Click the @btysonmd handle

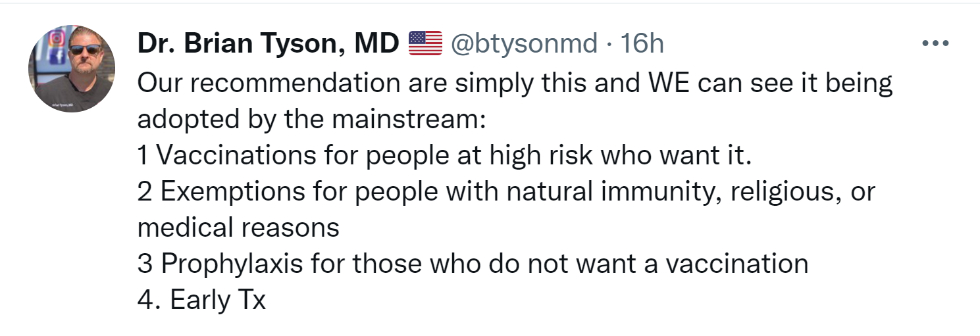[523, 43]
